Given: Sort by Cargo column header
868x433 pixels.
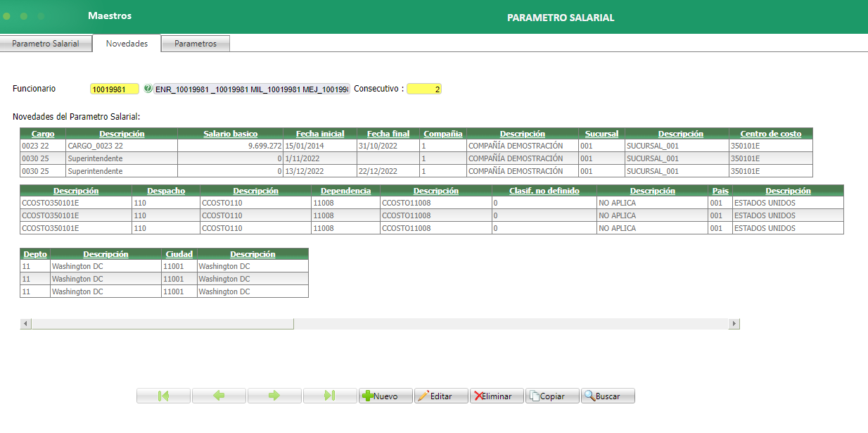Looking at the screenshot, I should point(43,134).
